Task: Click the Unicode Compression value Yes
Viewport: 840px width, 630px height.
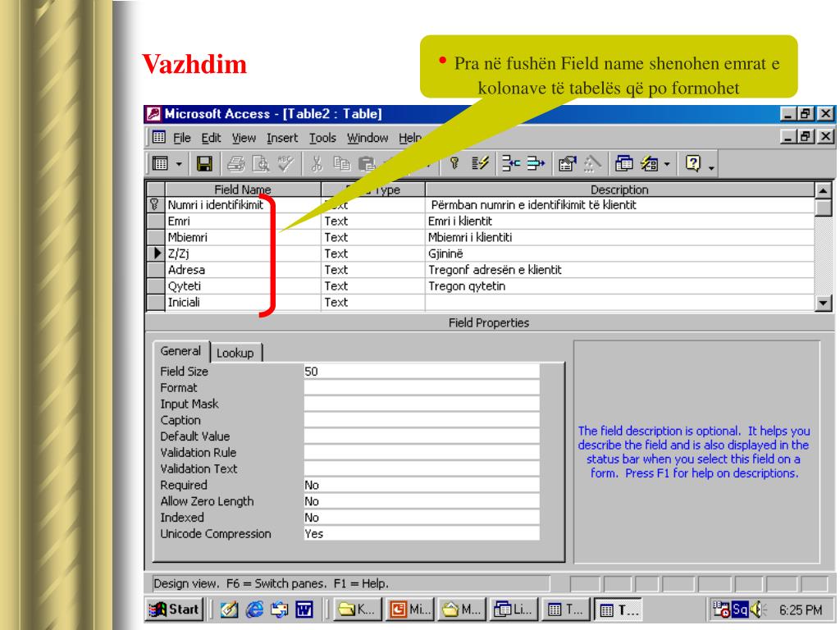Action: (x=422, y=533)
